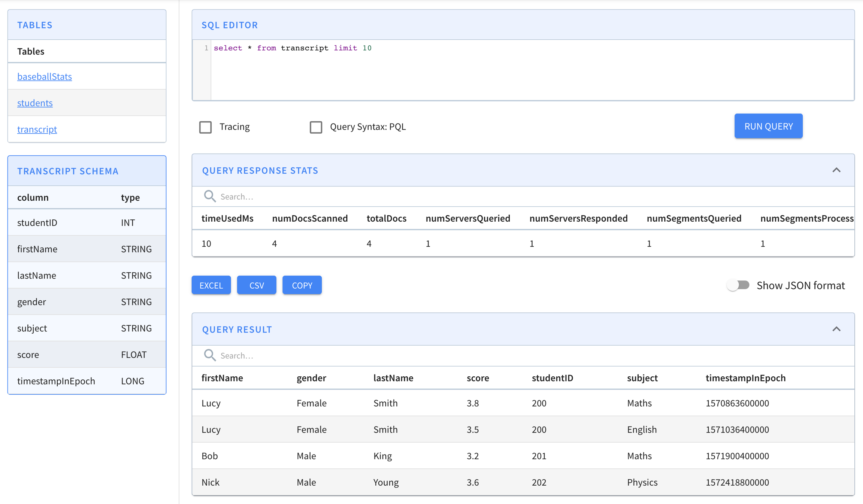Collapse the Query Response Stats panel

836,170
